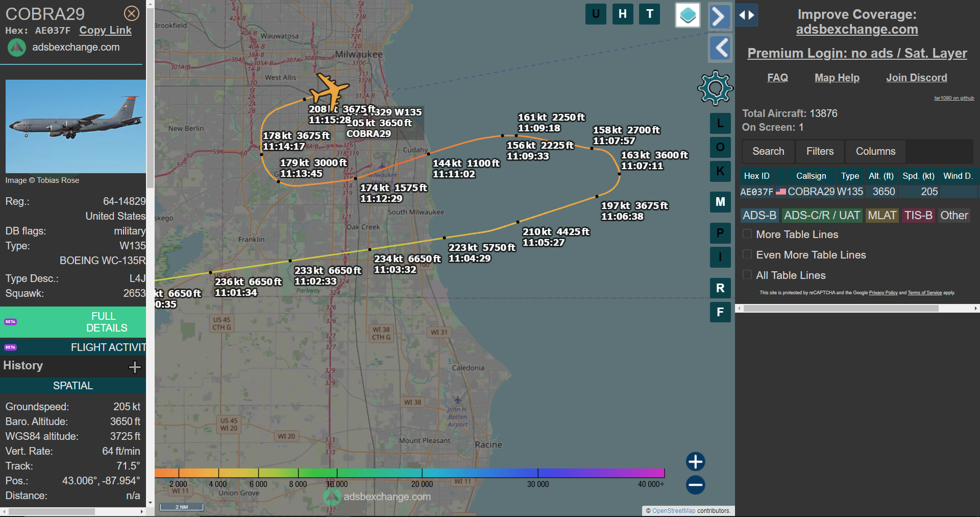The height and width of the screenshot is (517, 980).
Task: Toggle the TIS-B source filter
Action: click(x=918, y=216)
